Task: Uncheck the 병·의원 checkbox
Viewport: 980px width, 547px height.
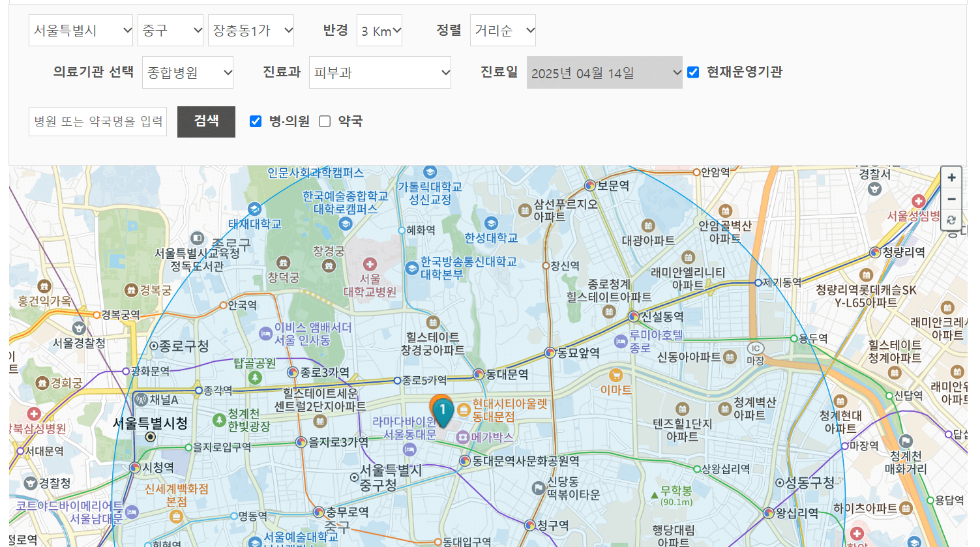Action: click(x=255, y=121)
